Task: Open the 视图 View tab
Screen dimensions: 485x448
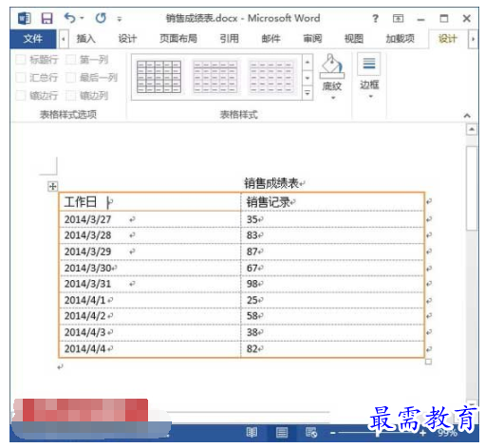Action: [x=354, y=39]
